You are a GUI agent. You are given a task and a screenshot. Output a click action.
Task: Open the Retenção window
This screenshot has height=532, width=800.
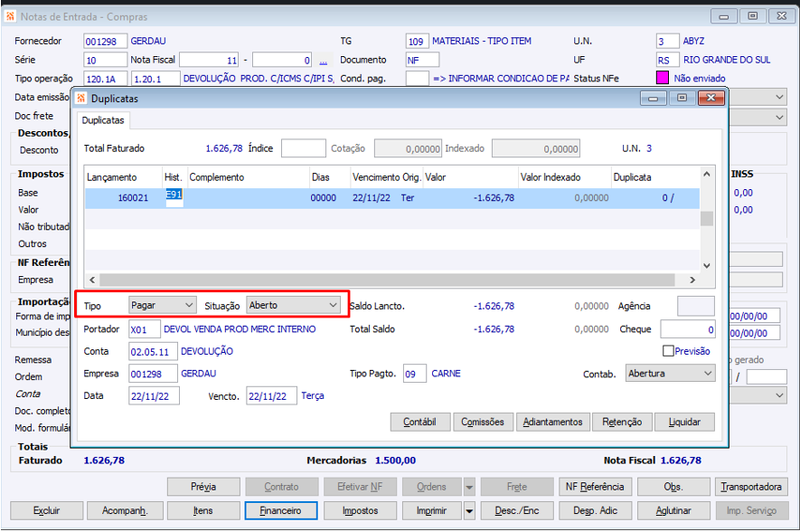pos(622,422)
